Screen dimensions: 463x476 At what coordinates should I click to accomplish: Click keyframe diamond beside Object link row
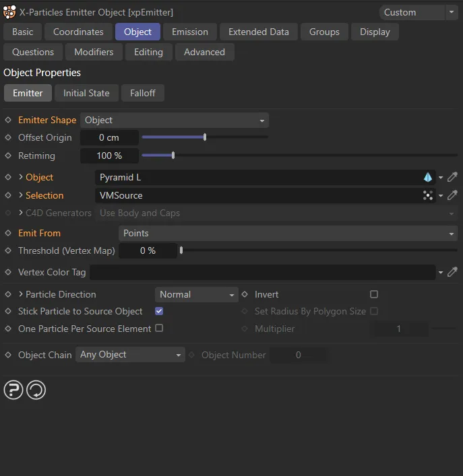pos(8,177)
